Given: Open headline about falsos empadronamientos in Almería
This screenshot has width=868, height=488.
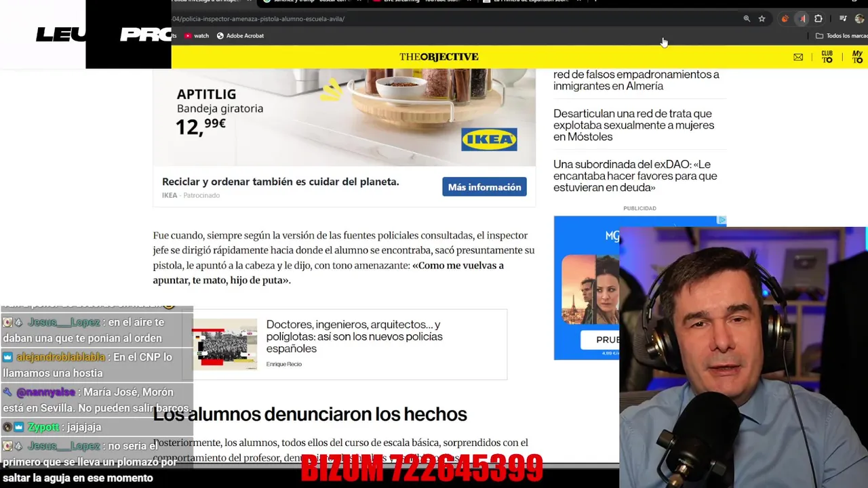Looking at the screenshot, I should tap(636, 80).
